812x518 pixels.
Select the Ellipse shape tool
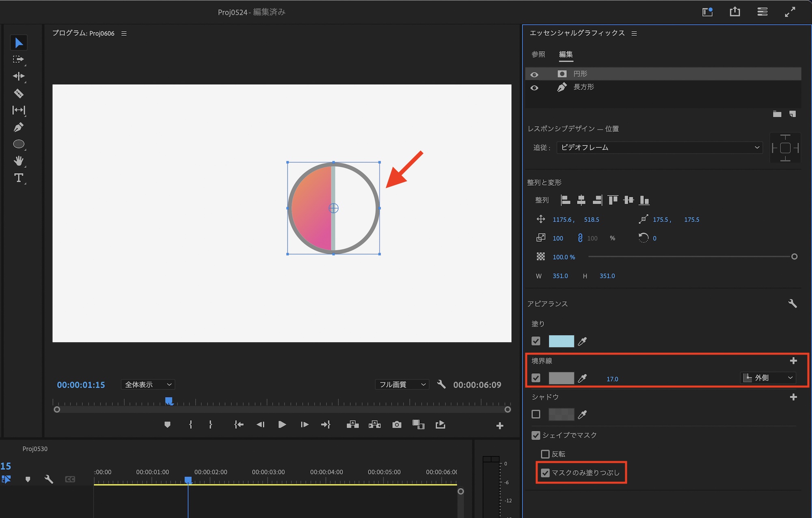[x=19, y=144]
